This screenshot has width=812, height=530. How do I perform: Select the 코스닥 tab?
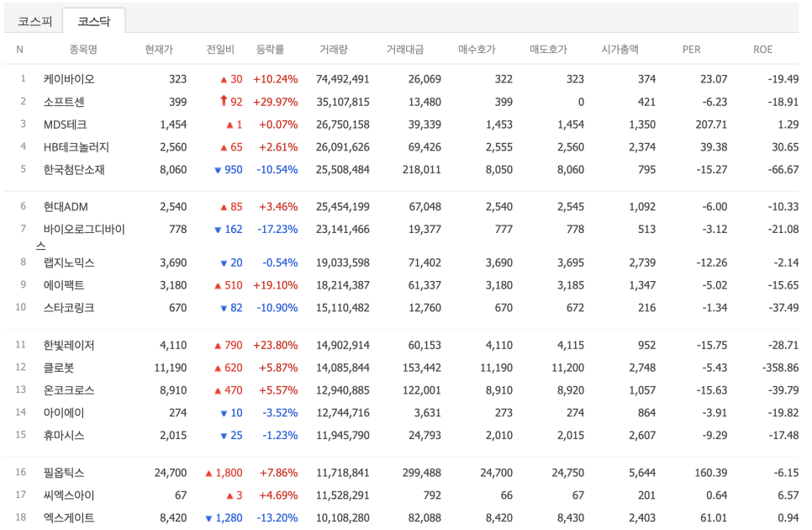pos(94,21)
